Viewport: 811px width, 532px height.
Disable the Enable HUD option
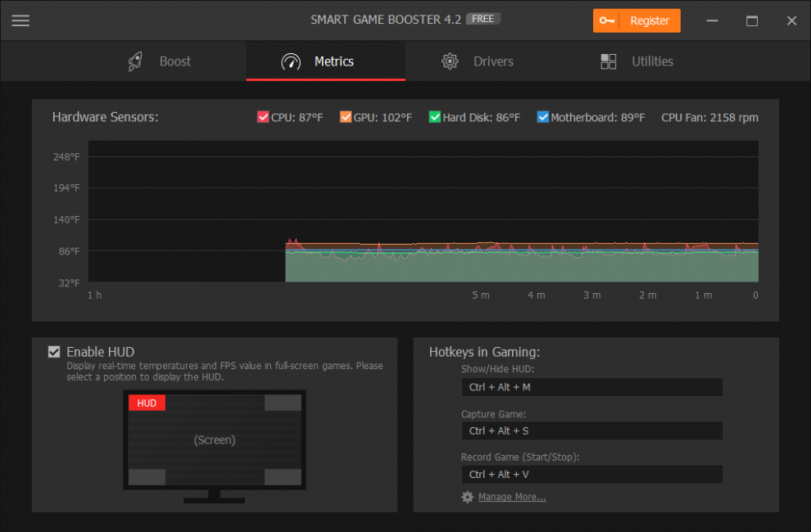(x=53, y=351)
